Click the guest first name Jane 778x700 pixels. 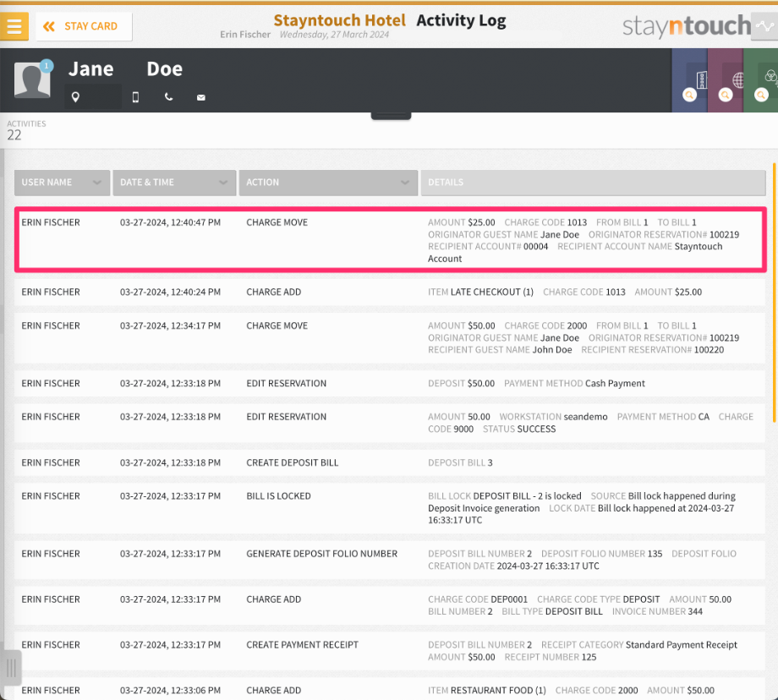(90, 69)
